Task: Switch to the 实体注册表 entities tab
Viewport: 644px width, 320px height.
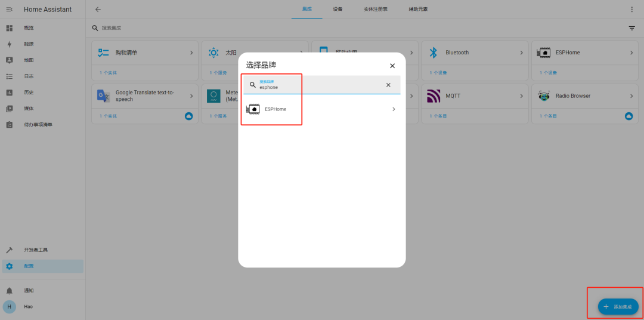Action: 376,10
